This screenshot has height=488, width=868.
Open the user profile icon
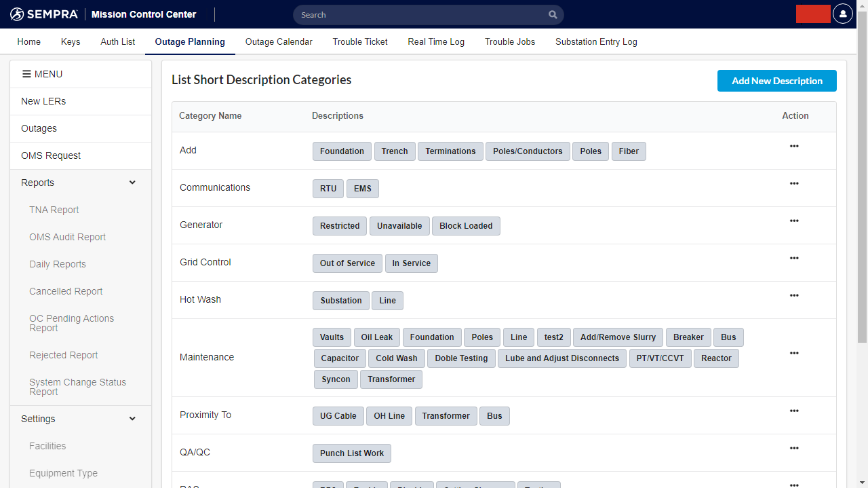[842, 14]
